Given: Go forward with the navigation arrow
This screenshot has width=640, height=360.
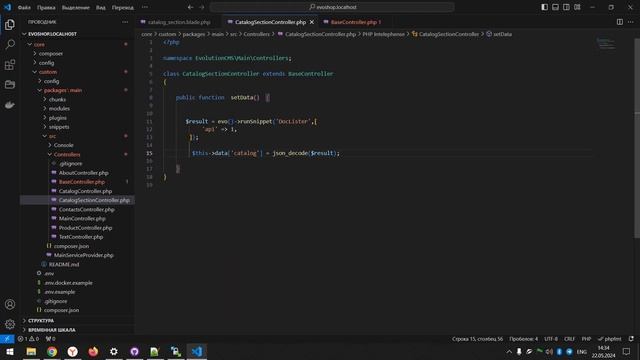Looking at the screenshot, I should tap(202, 7).
